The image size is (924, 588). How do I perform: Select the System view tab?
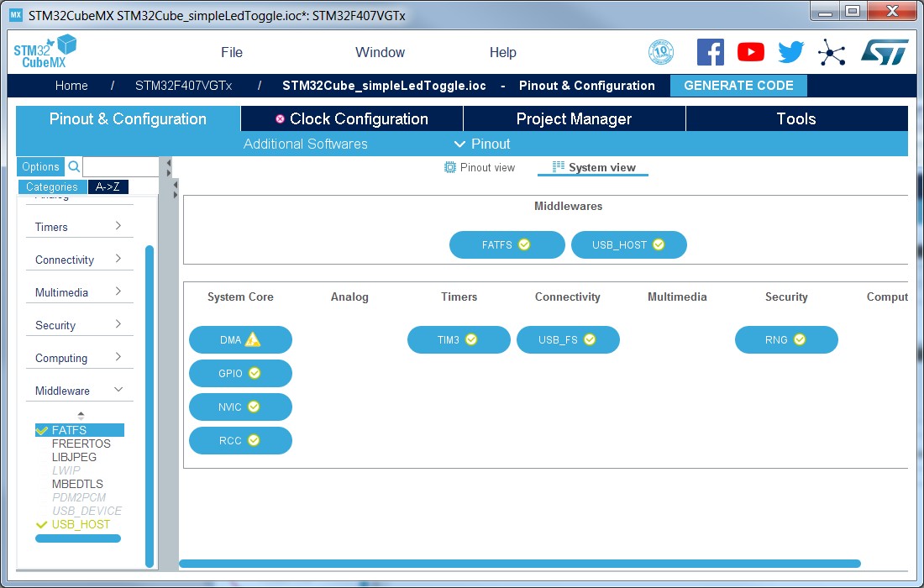click(593, 167)
